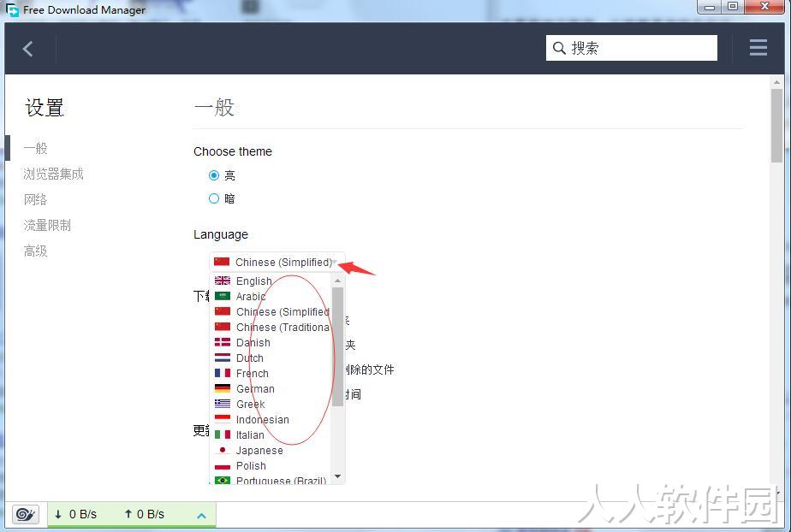This screenshot has width=791, height=532.
Task: Pick Italian in the dropdown
Action: [x=271, y=434]
